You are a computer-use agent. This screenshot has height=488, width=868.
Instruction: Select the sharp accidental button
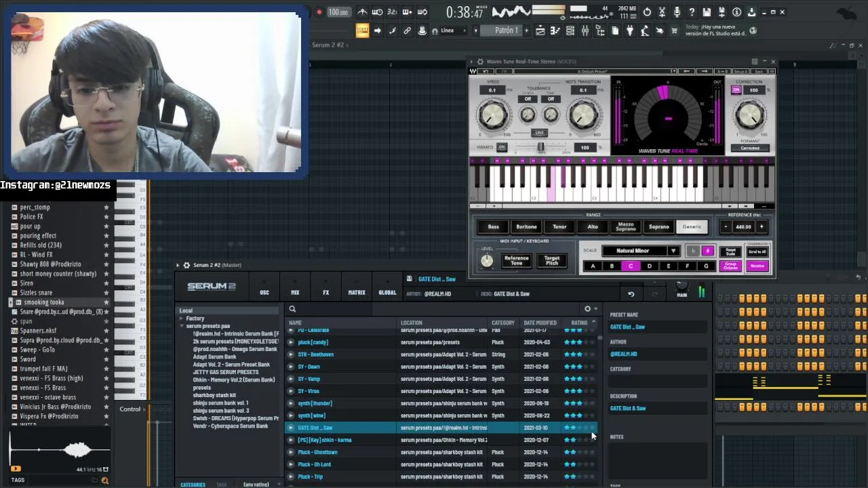pyautogui.click(x=708, y=251)
